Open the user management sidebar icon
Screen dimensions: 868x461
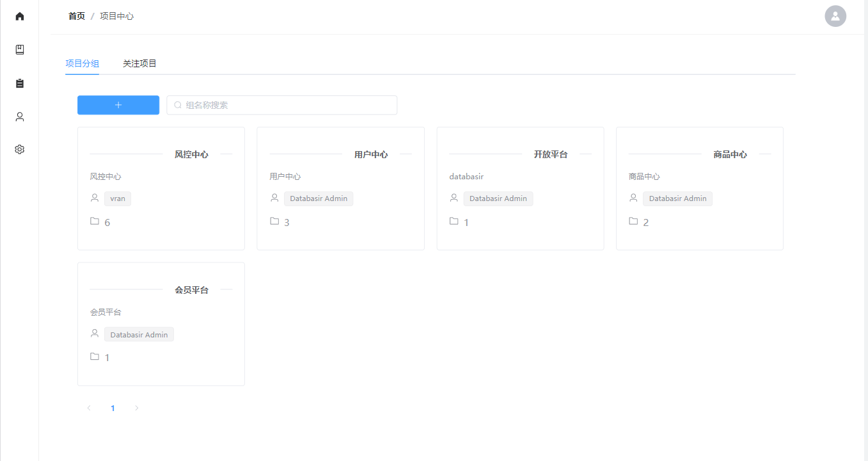click(20, 117)
